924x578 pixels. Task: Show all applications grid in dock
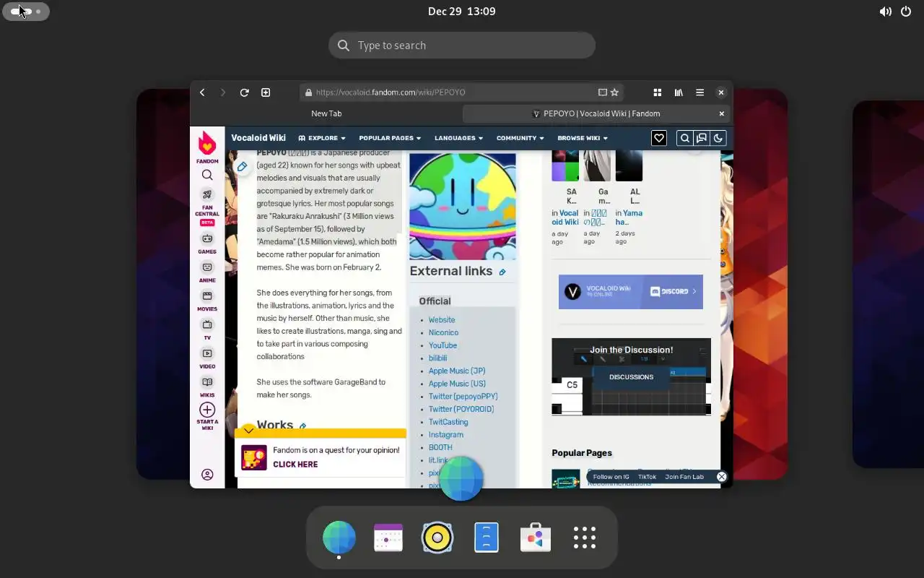[585, 538]
